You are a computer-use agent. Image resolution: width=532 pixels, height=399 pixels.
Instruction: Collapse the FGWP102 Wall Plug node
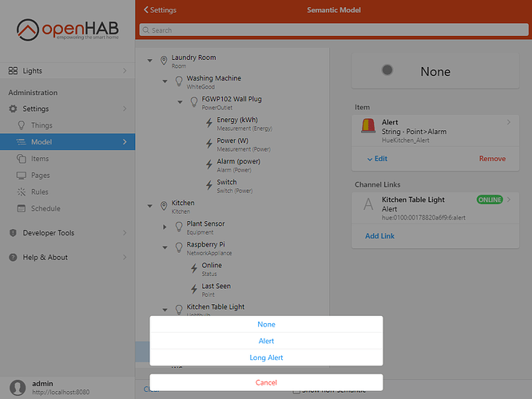pos(180,102)
